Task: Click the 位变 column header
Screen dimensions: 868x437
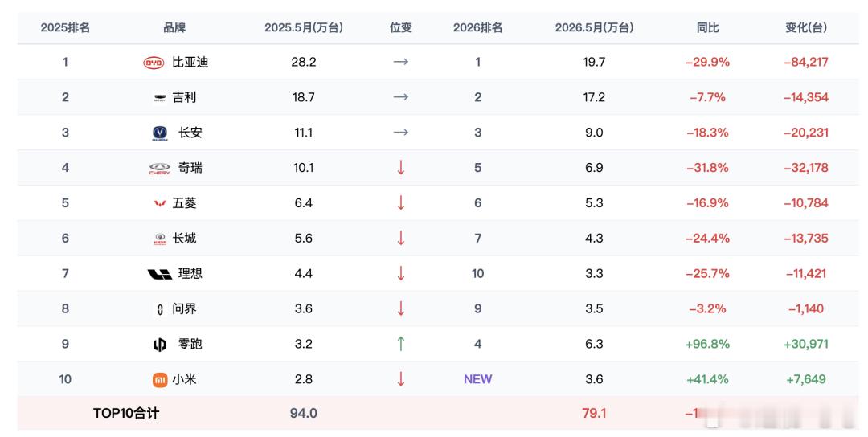Action: tap(401, 27)
